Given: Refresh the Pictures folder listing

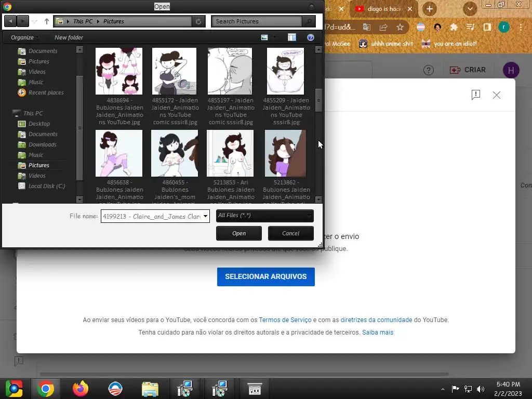Looking at the screenshot, I should click(x=198, y=21).
